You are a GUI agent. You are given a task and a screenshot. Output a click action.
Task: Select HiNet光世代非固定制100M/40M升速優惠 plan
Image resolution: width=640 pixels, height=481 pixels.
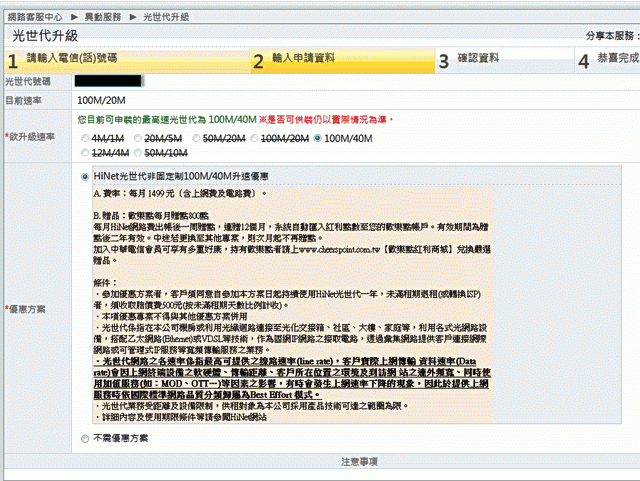click(85, 177)
